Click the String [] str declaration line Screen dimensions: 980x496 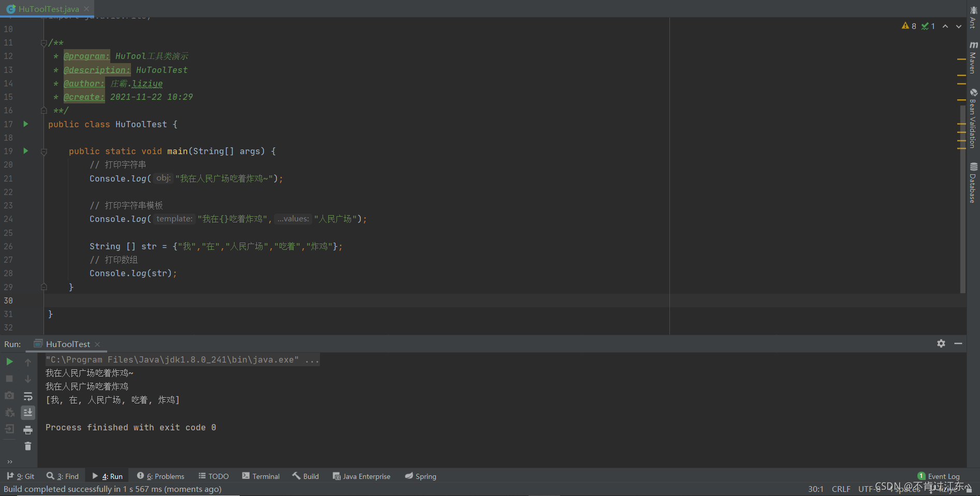click(216, 246)
